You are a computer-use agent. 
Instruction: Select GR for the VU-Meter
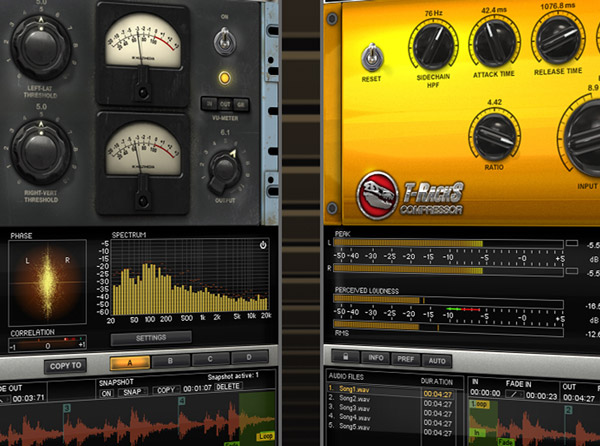pyautogui.click(x=241, y=104)
